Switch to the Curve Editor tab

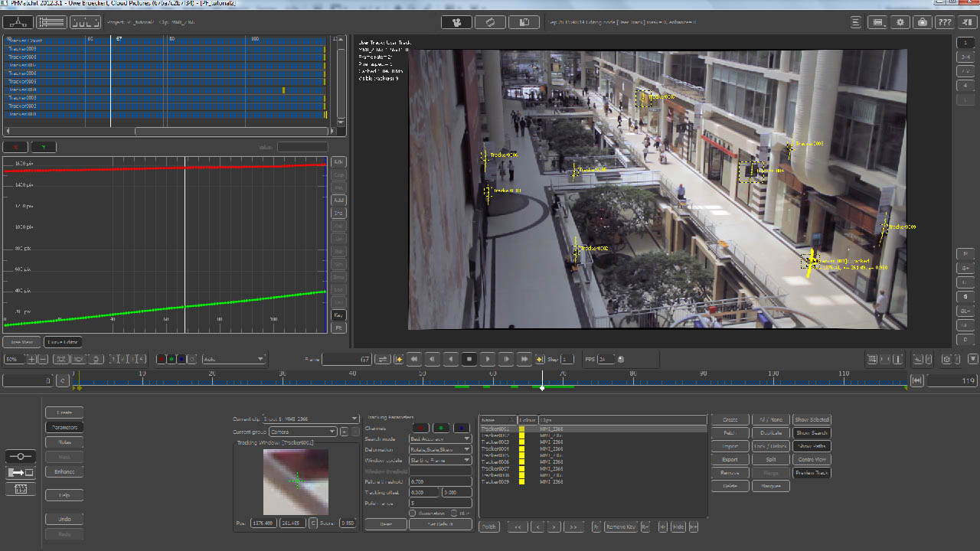pyautogui.click(x=63, y=342)
